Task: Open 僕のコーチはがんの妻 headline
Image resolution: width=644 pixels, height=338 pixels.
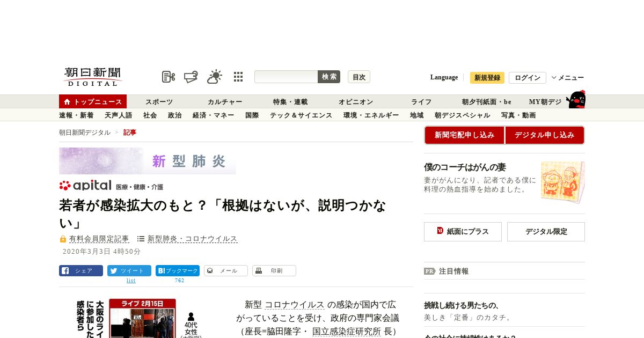Action: pos(465,167)
